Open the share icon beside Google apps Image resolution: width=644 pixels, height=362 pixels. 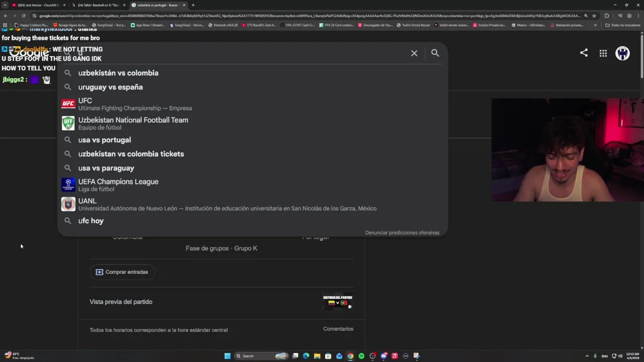pos(584,53)
